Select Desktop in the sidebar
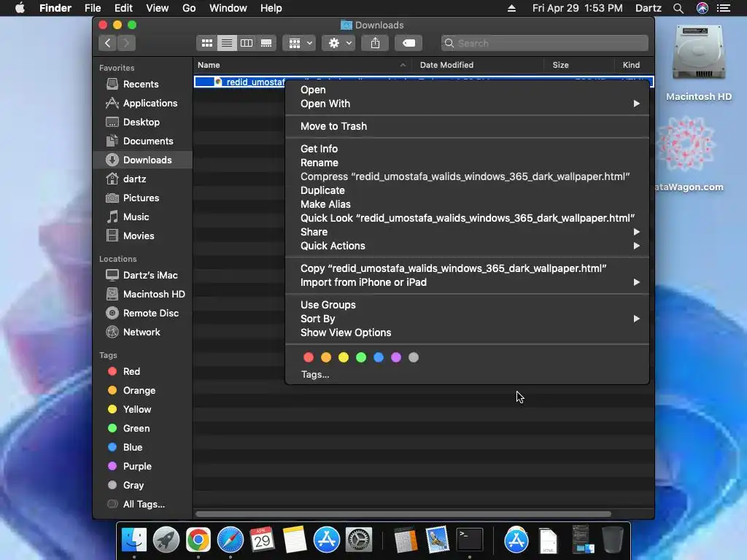This screenshot has height=560, width=747. [143, 122]
